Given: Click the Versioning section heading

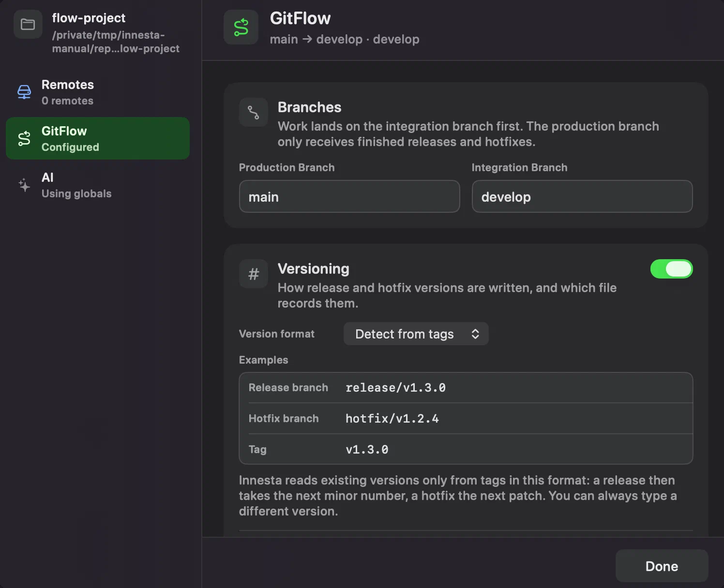Looking at the screenshot, I should click(x=313, y=268).
